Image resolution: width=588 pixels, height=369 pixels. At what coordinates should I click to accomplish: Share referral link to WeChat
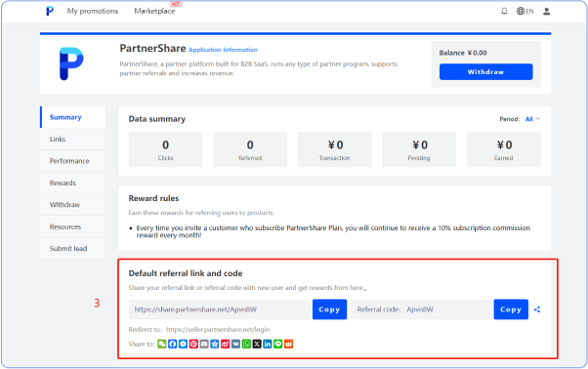[x=161, y=344]
